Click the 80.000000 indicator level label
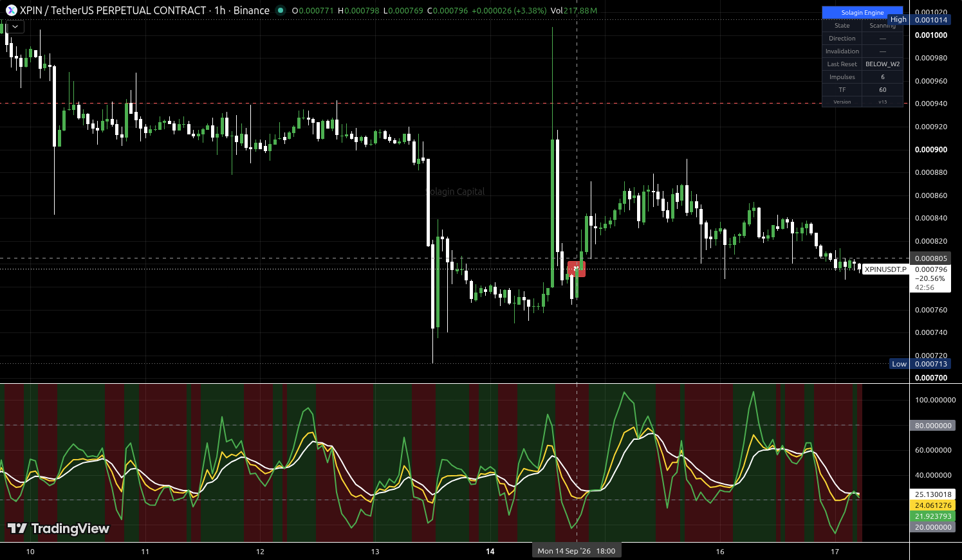This screenshot has width=962, height=560. click(933, 426)
